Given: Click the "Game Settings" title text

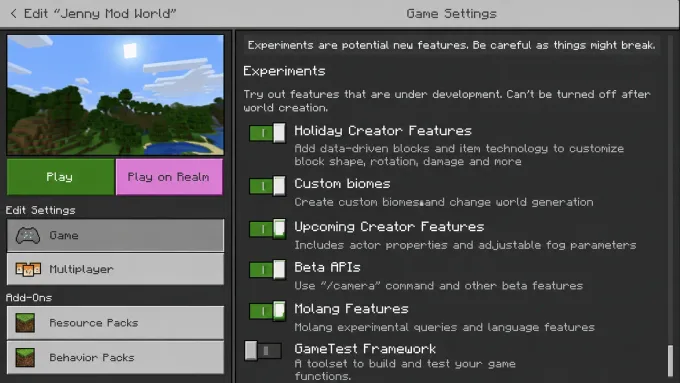Looking at the screenshot, I should [x=451, y=14].
